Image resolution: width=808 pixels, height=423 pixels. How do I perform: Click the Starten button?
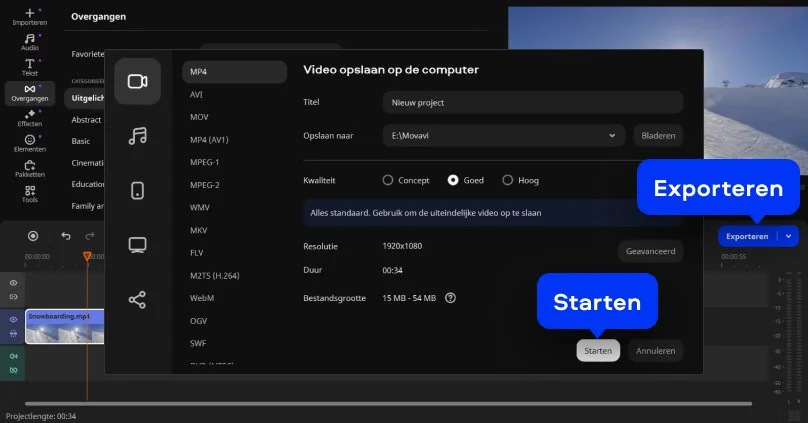tap(598, 351)
